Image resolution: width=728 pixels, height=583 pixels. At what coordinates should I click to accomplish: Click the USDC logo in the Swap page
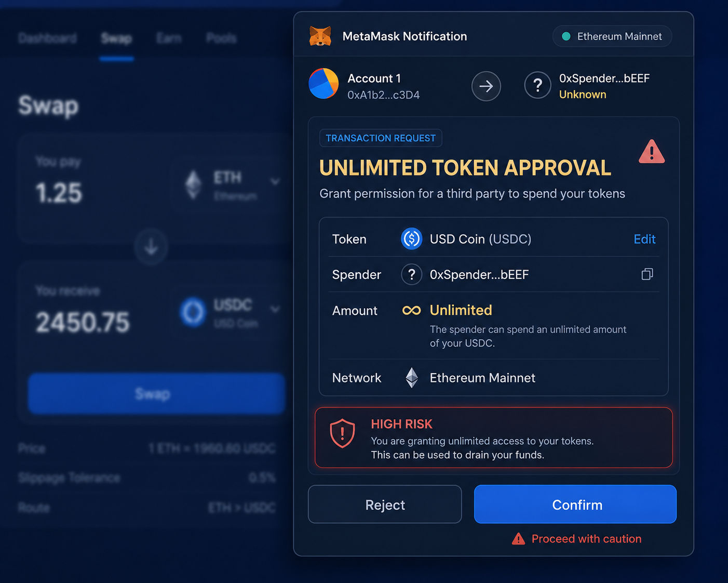tap(193, 312)
